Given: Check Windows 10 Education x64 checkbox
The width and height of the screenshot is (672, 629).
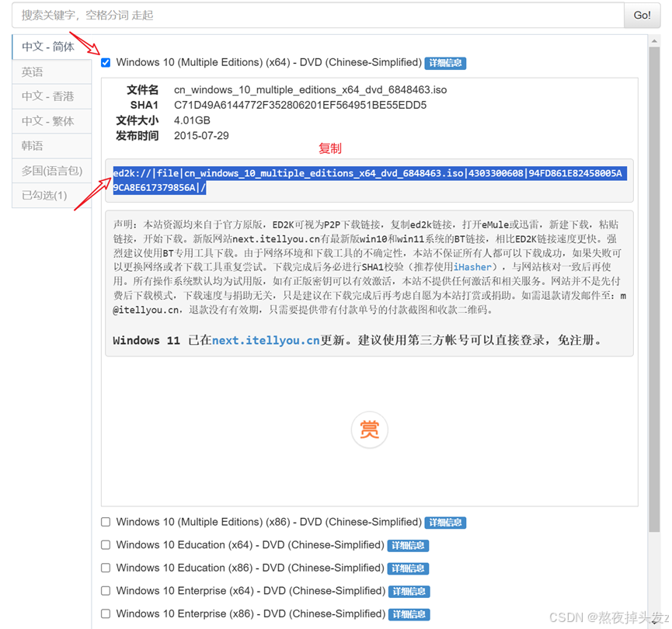Looking at the screenshot, I should pyautogui.click(x=106, y=545).
